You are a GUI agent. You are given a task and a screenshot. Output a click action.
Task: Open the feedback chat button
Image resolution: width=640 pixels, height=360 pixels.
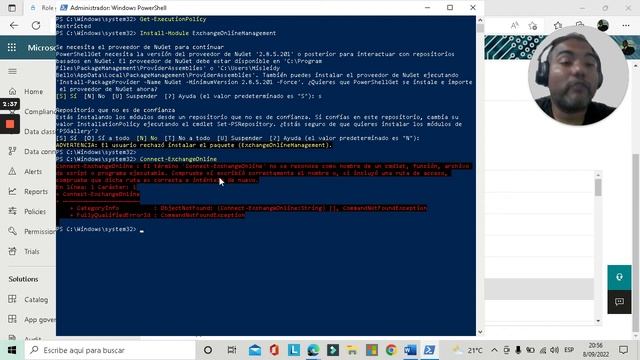tap(619, 302)
